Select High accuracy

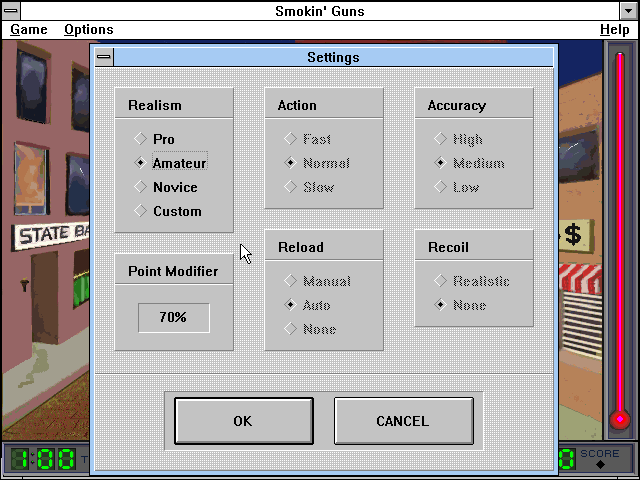pos(458,139)
